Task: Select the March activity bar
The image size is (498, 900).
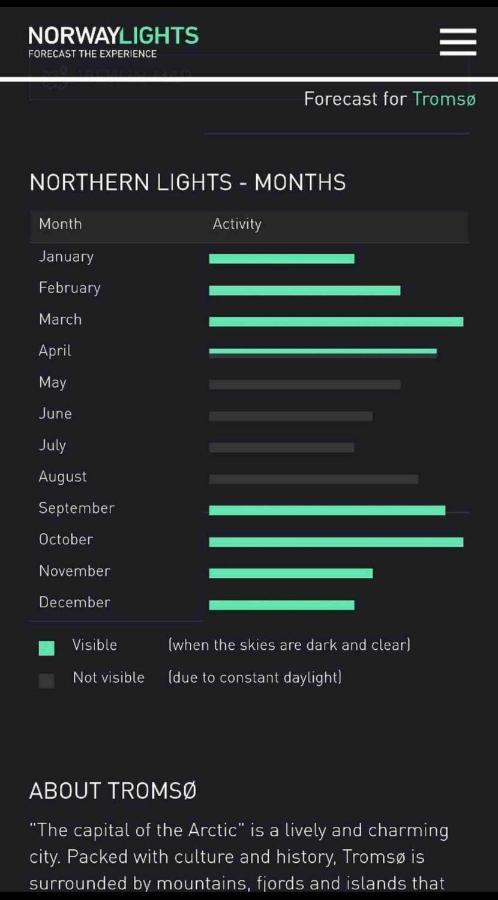Action: pos(336,321)
